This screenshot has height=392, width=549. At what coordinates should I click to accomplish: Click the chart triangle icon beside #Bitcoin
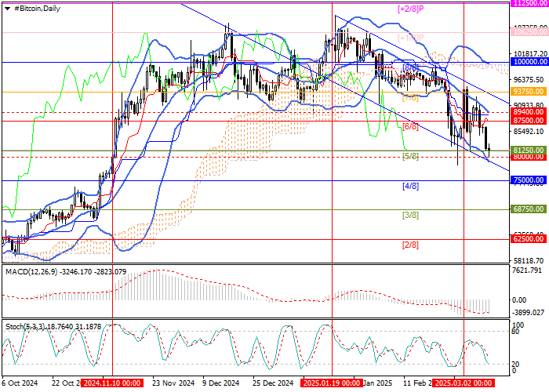[x=8, y=7]
